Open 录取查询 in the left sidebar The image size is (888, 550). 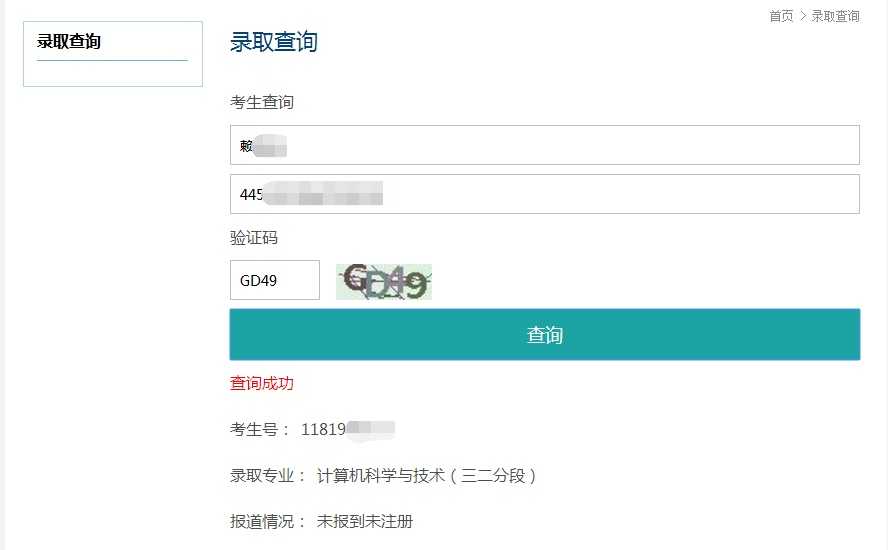(69, 41)
